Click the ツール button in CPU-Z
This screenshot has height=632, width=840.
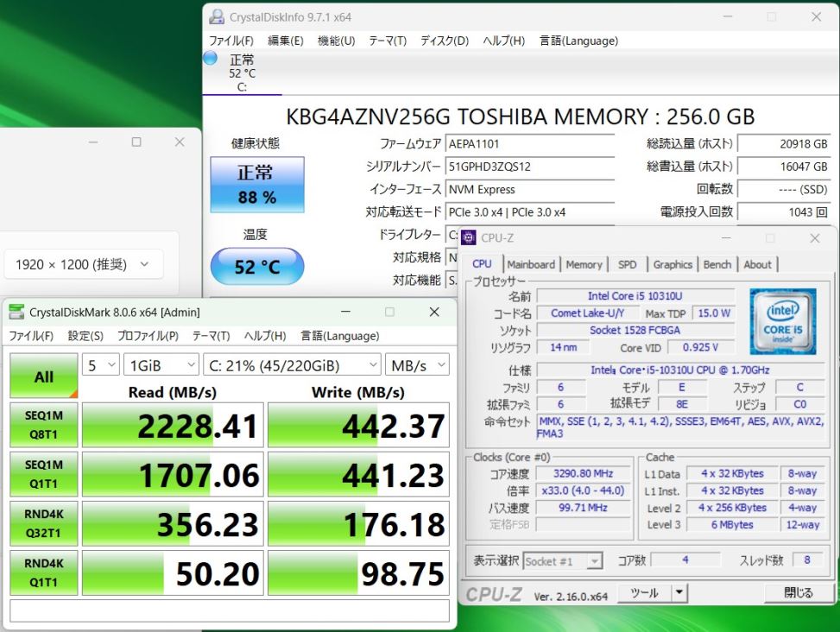pos(644,593)
